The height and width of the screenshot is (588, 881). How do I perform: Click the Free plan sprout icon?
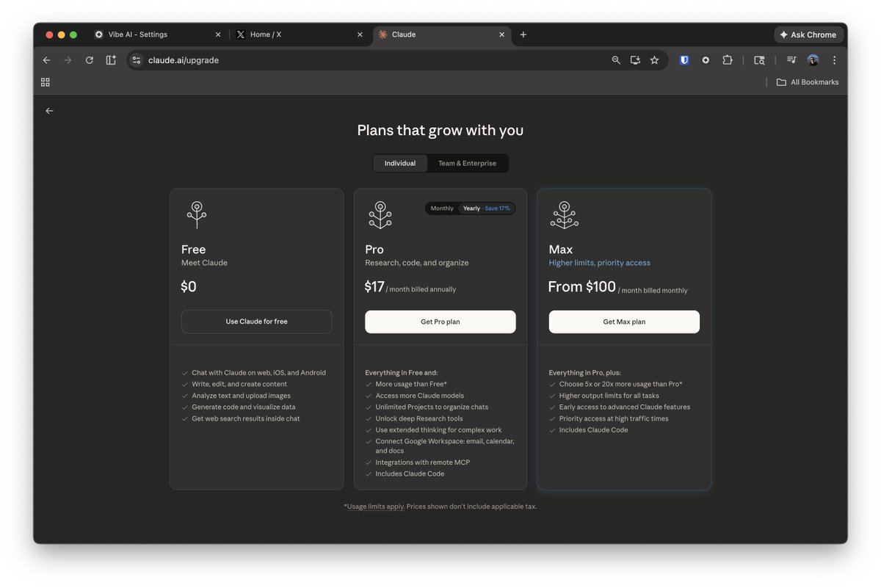click(196, 215)
